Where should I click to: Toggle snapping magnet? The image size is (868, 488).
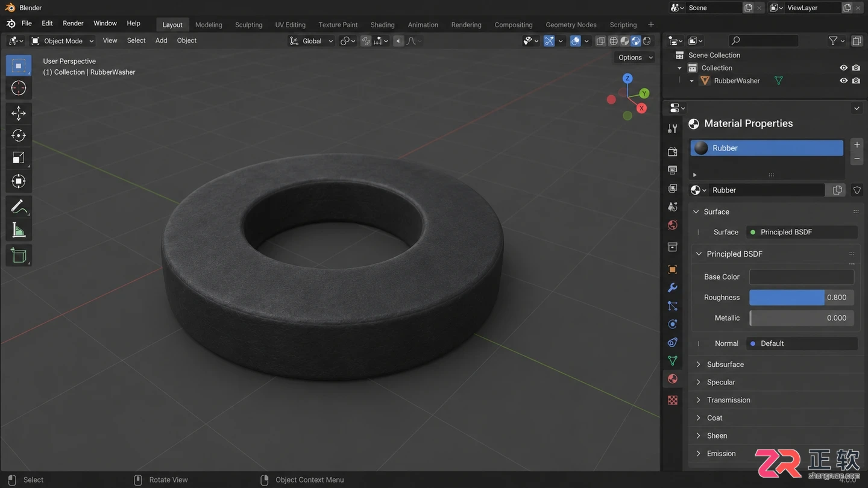tap(366, 41)
